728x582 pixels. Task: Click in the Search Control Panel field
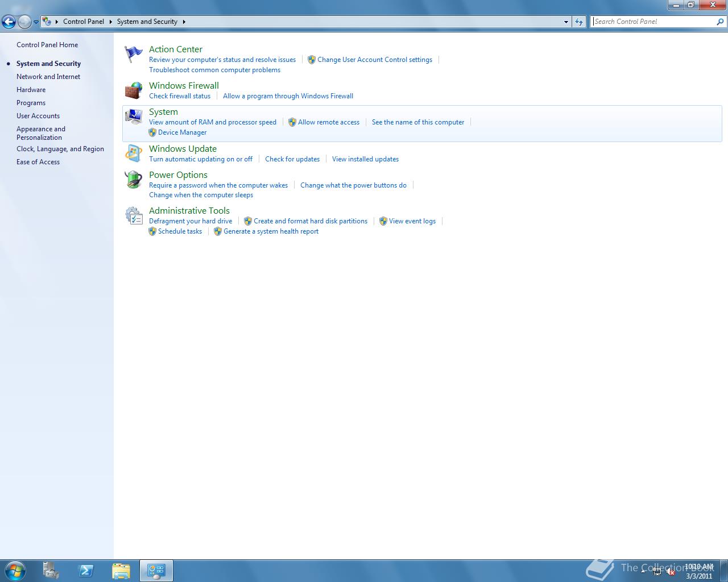[x=653, y=22]
